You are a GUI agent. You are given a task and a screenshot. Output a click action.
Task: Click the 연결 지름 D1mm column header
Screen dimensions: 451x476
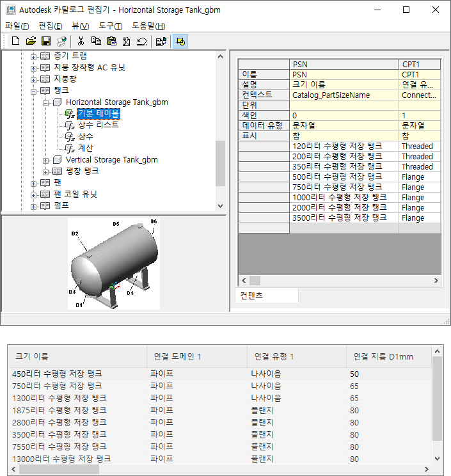pos(389,356)
